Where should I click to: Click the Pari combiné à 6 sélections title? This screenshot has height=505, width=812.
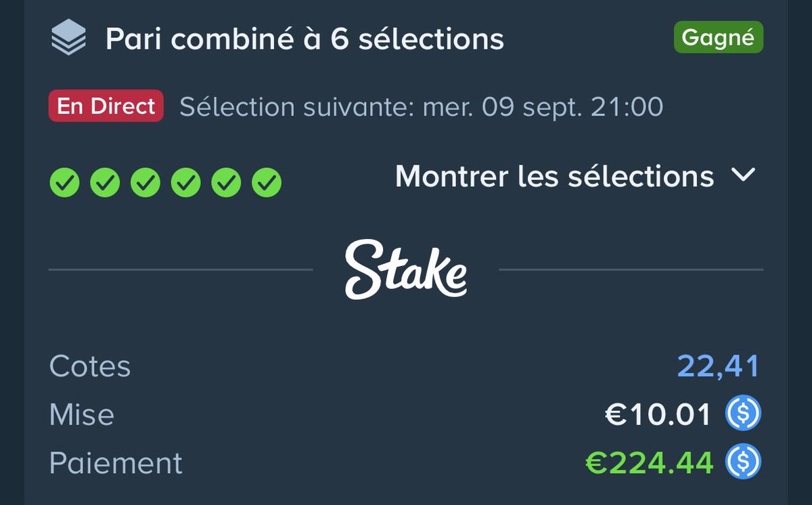(304, 39)
